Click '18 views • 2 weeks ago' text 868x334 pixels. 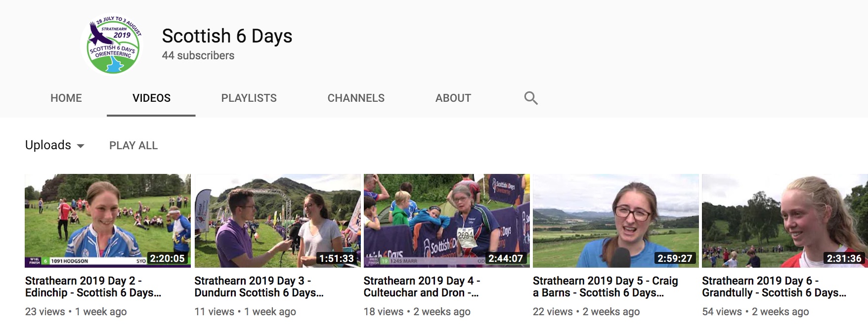pyautogui.click(x=417, y=312)
